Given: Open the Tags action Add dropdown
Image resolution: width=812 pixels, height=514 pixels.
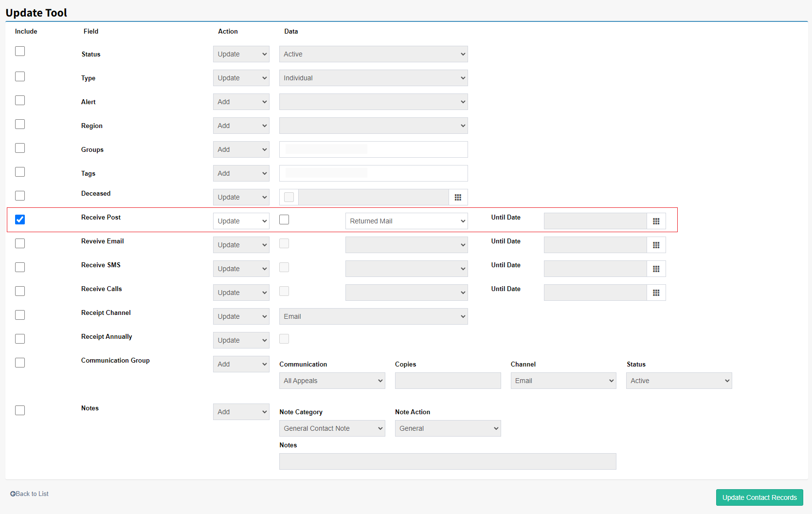Looking at the screenshot, I should point(241,173).
